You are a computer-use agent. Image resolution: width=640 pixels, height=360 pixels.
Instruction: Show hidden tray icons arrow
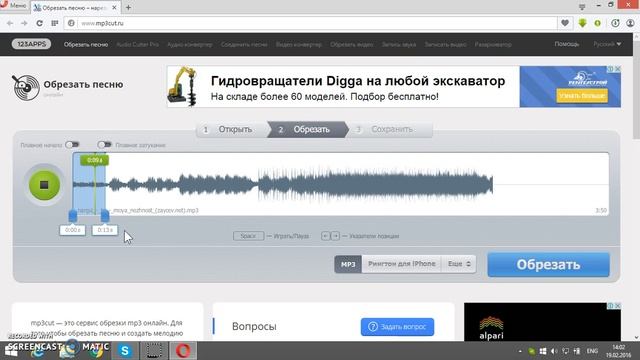[x=520, y=351]
